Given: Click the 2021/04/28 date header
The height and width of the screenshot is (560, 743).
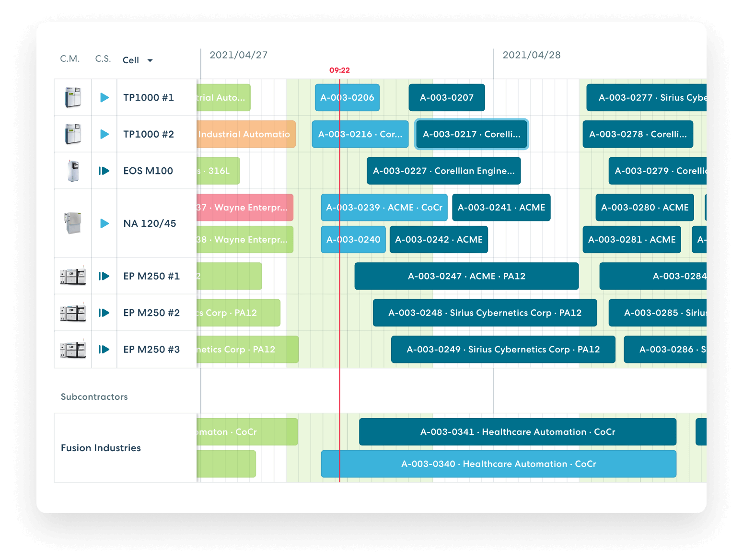Looking at the screenshot, I should (532, 55).
